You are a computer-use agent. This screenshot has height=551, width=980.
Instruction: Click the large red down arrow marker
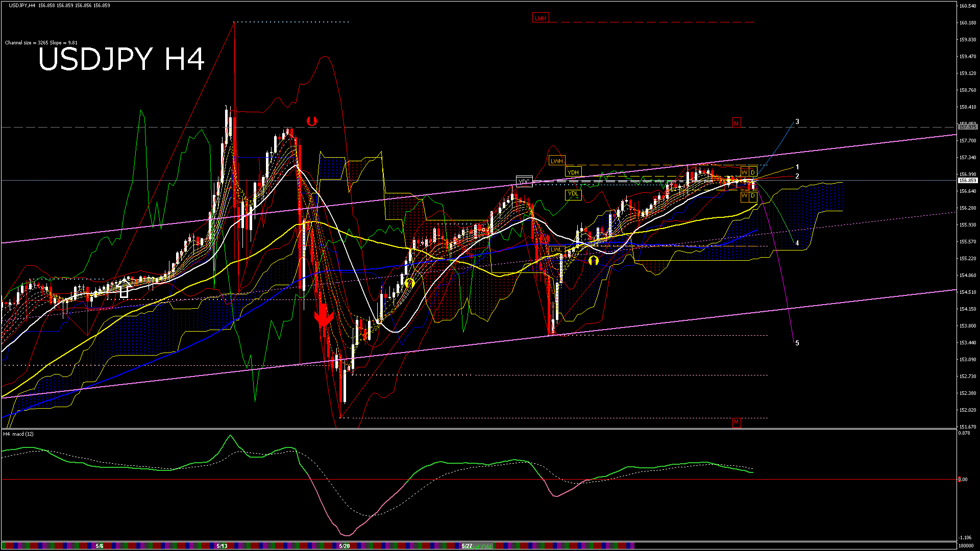(324, 316)
